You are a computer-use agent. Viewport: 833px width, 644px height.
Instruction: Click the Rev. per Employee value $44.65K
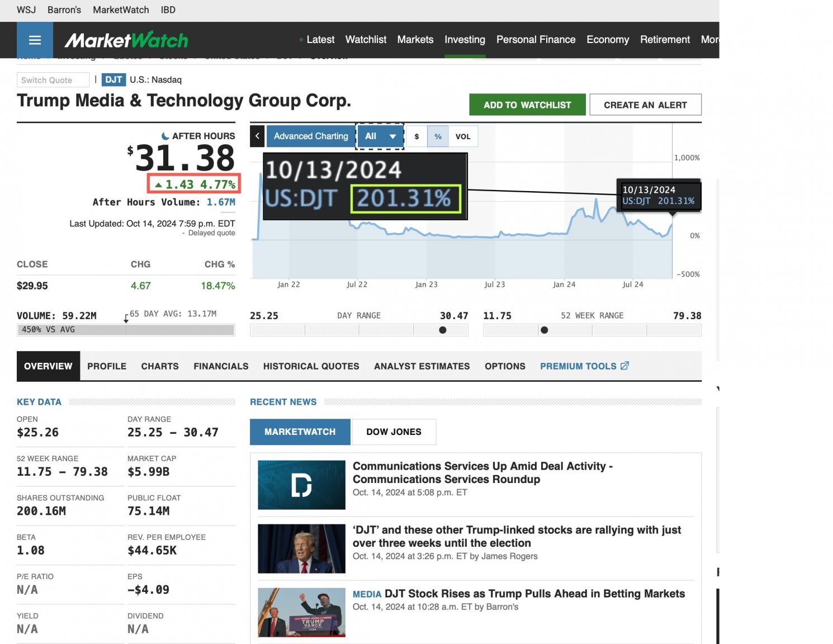click(152, 551)
